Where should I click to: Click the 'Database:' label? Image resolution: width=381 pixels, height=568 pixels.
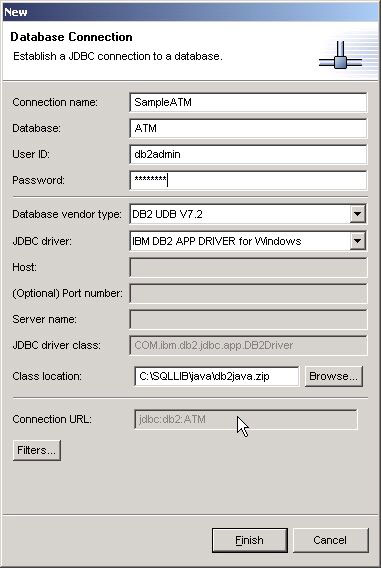point(37,128)
